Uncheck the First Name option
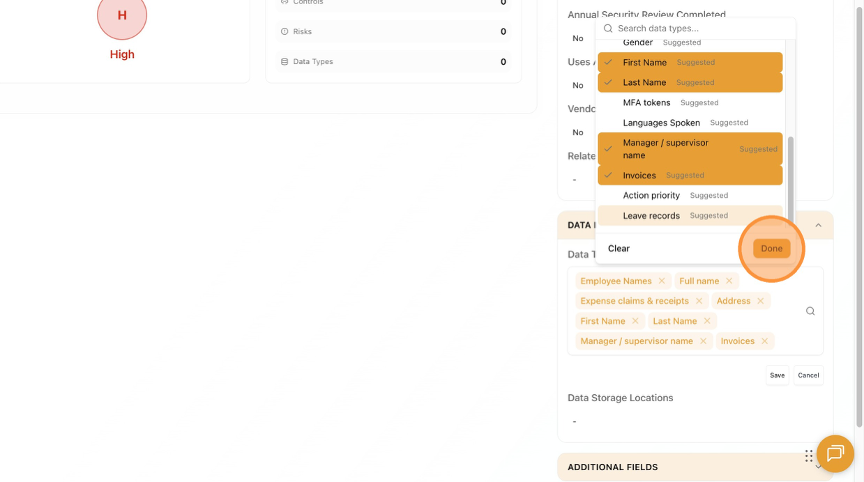 pos(690,63)
